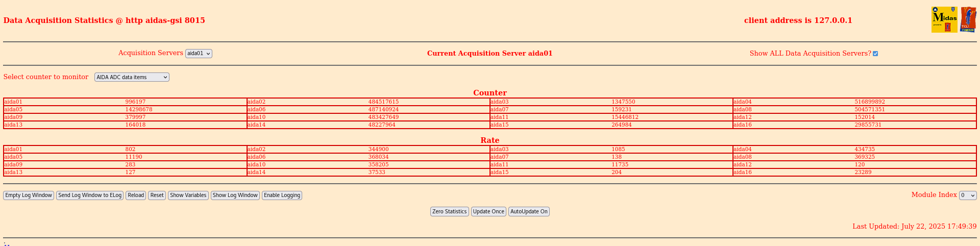Click the client address is 127.0.0.1 text
This screenshot has height=246, width=980.
(798, 20)
